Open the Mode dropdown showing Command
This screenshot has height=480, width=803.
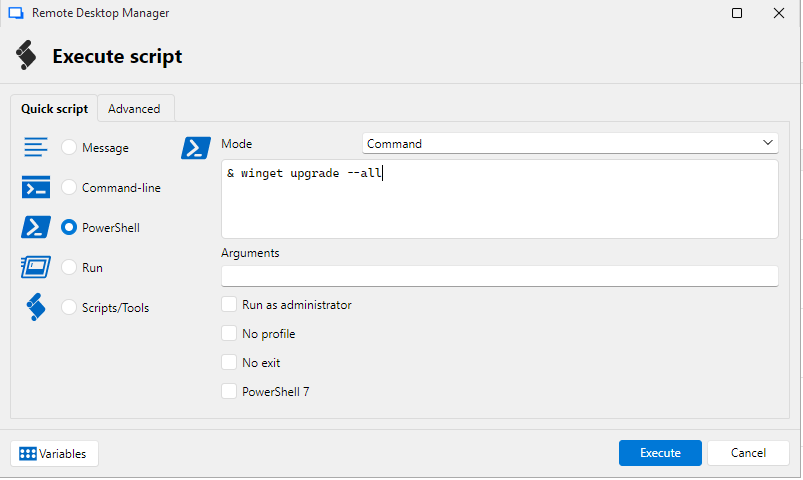(x=570, y=143)
